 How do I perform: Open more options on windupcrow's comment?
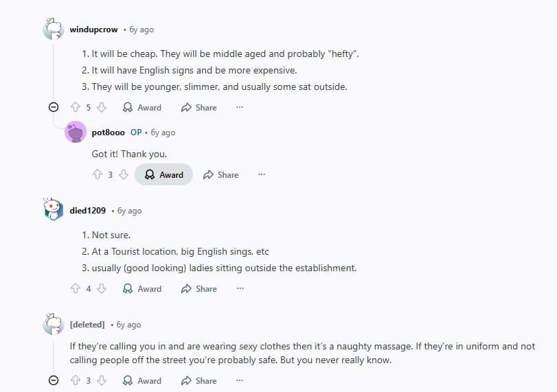tap(240, 107)
